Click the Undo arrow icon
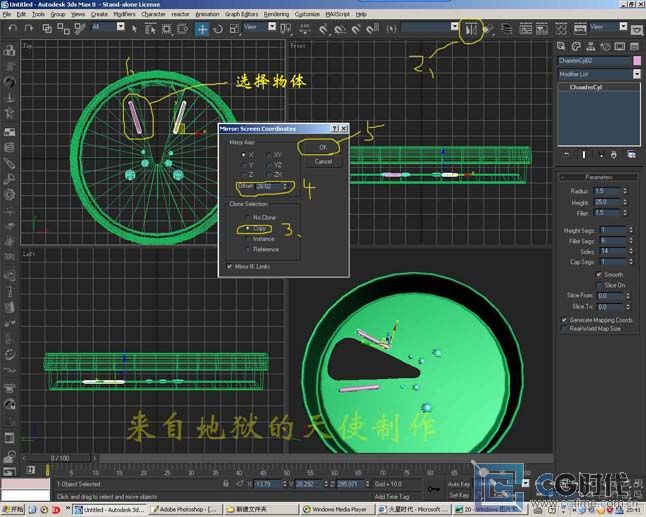The height and width of the screenshot is (517, 646). [12, 28]
